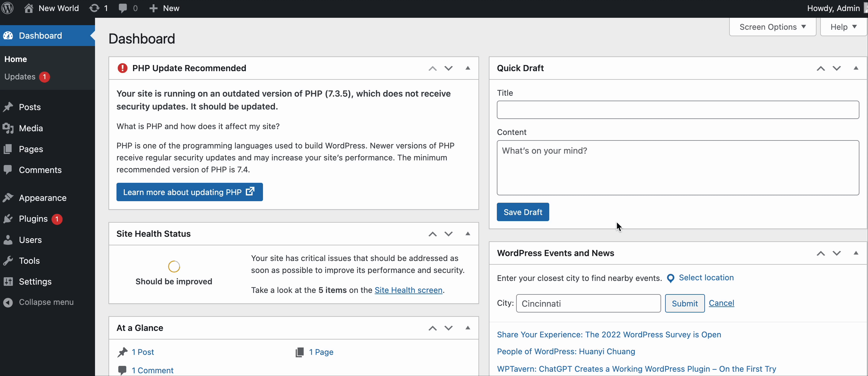Move PHP Update Recommended panel down
868x376 pixels.
click(x=448, y=68)
